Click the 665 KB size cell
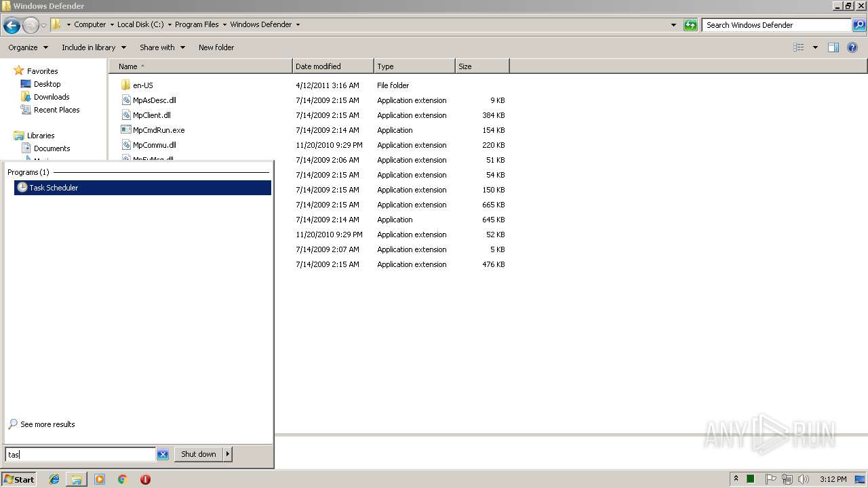The width and height of the screenshot is (868, 488). point(494,205)
